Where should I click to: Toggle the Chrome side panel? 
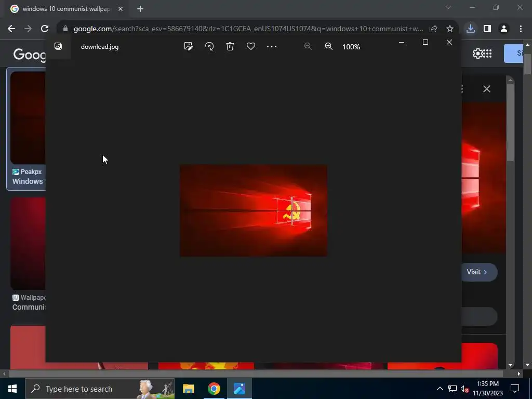tap(487, 29)
